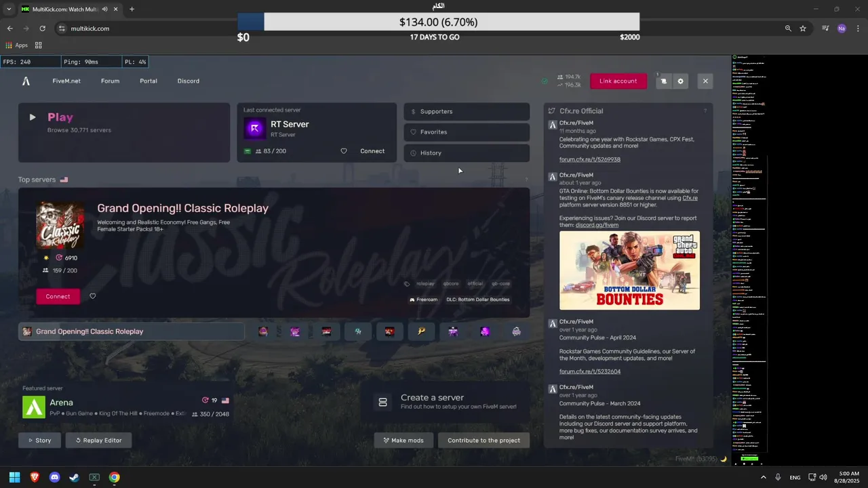Bookmark this page with the star icon

(803, 28)
